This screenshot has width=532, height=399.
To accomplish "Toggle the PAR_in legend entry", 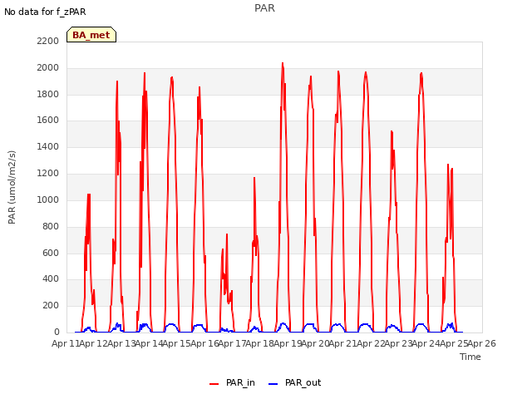I will coord(232,382).
